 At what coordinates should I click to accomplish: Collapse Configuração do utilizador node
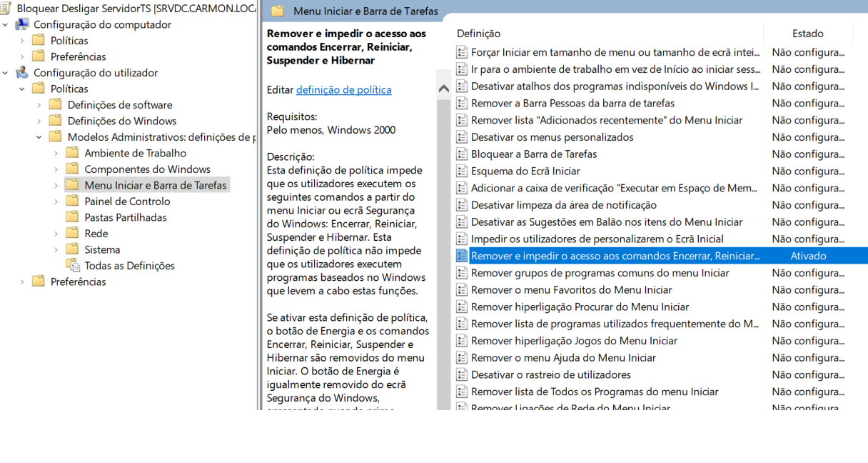pyautogui.click(x=6, y=73)
